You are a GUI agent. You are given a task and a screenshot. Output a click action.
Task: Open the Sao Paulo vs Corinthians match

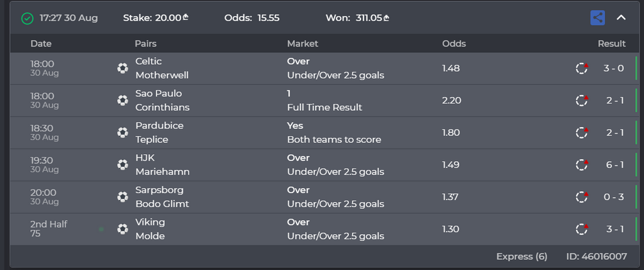tap(162, 100)
